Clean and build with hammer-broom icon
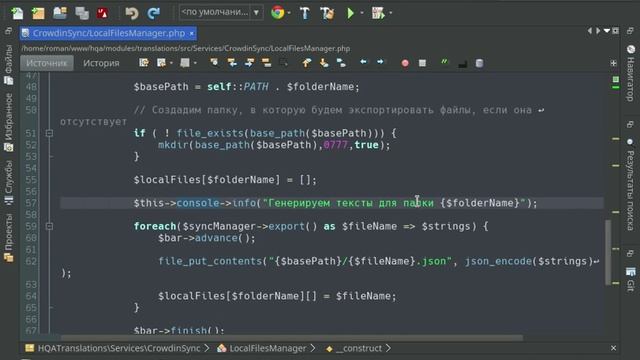This screenshot has height=360, width=640. point(327,13)
